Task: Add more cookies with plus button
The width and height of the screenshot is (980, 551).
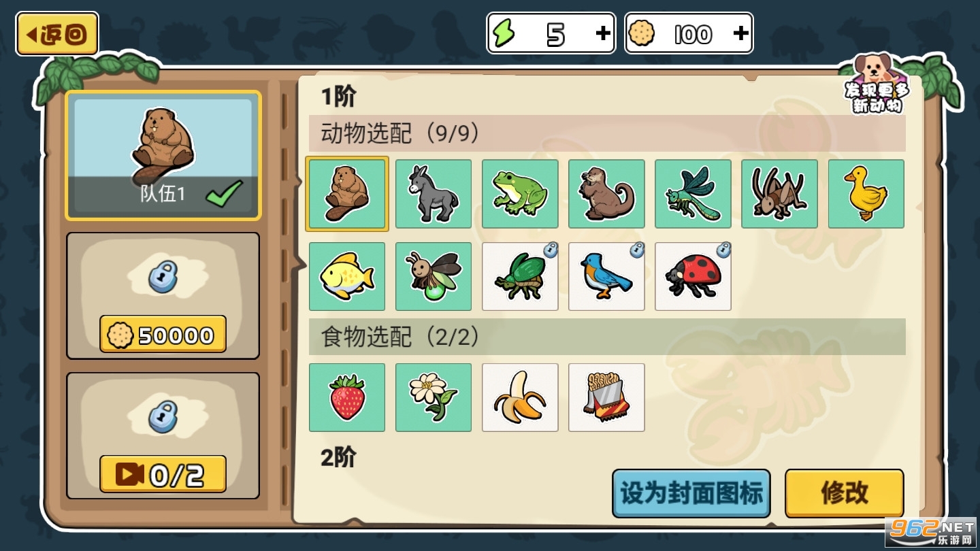Action: (741, 33)
